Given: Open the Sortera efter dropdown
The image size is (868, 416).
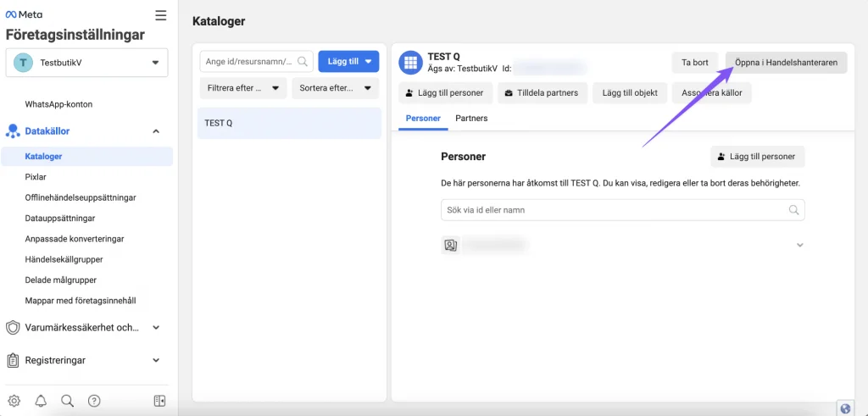Looking at the screenshot, I should click(336, 88).
